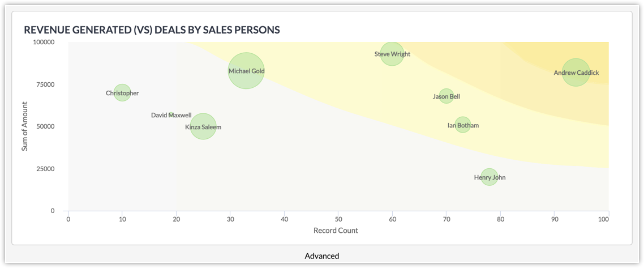The width and height of the screenshot is (644, 268).
Task: Click the Jason Bell bubble
Action: pyautogui.click(x=446, y=96)
